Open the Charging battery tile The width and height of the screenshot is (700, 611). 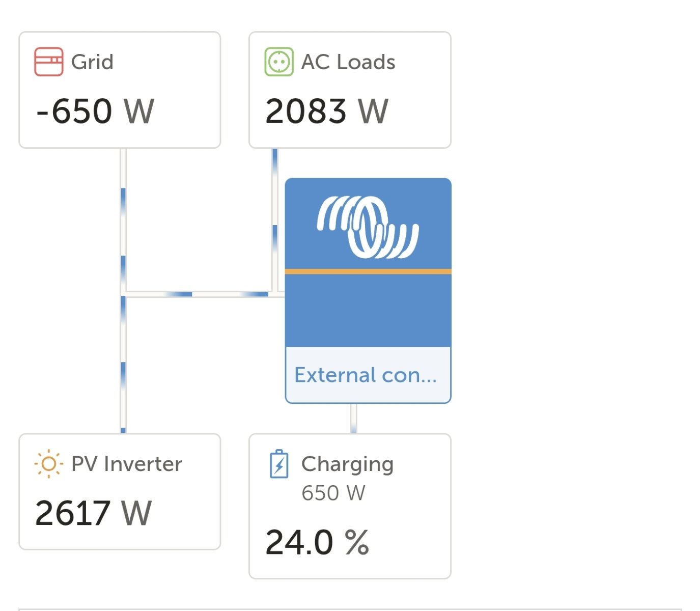350,506
